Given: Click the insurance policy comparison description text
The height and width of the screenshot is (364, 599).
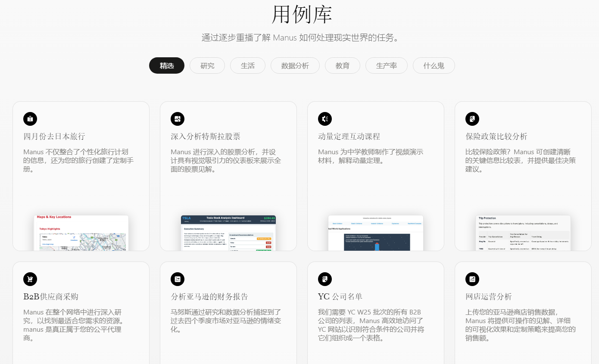Looking at the screenshot, I should tap(521, 161).
